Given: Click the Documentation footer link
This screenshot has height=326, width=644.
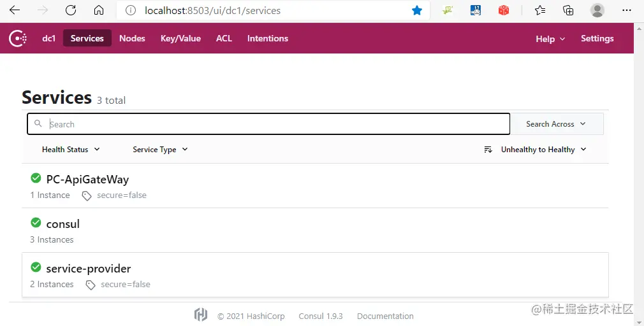Looking at the screenshot, I should pyautogui.click(x=385, y=316).
